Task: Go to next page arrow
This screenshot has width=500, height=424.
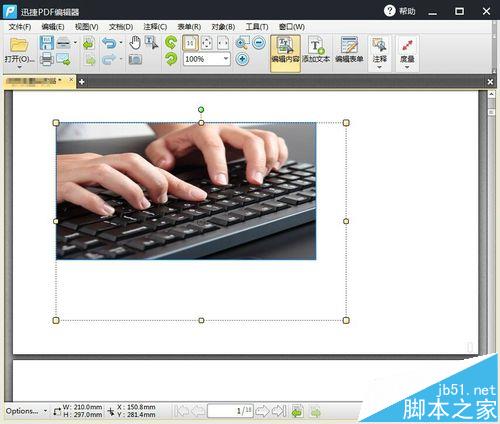Action: click(262, 411)
